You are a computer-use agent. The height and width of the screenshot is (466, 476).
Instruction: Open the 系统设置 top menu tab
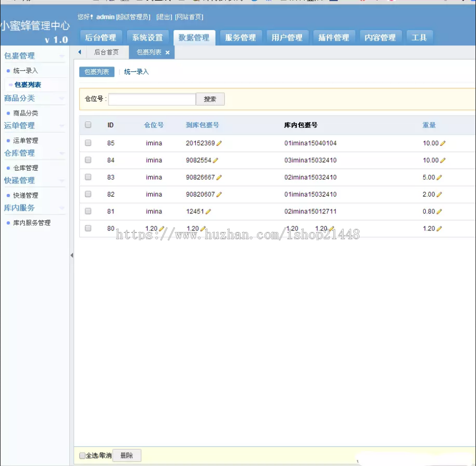tap(148, 38)
